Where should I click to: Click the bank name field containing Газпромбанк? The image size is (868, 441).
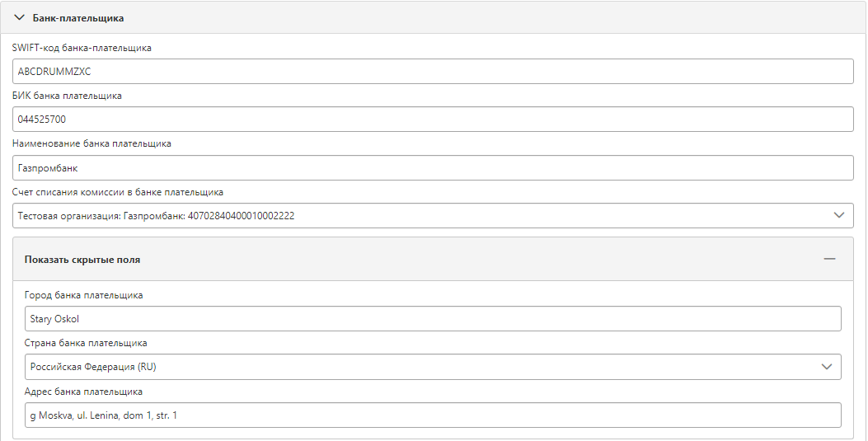pyautogui.click(x=433, y=167)
